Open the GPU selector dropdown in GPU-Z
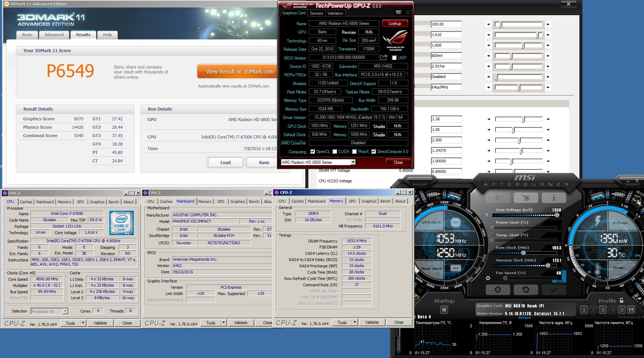644x358 pixels. pos(353,162)
